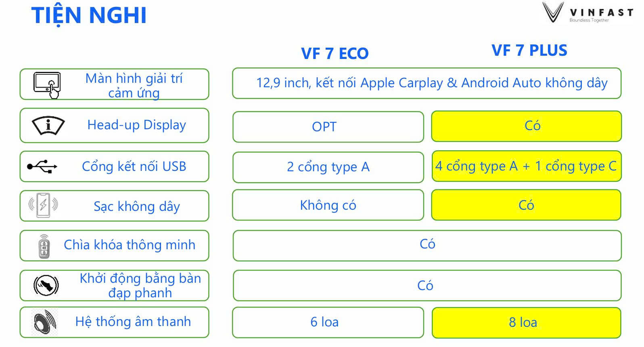The width and height of the screenshot is (644, 347).
Task: Click the VinFast logo
Action: click(588, 13)
